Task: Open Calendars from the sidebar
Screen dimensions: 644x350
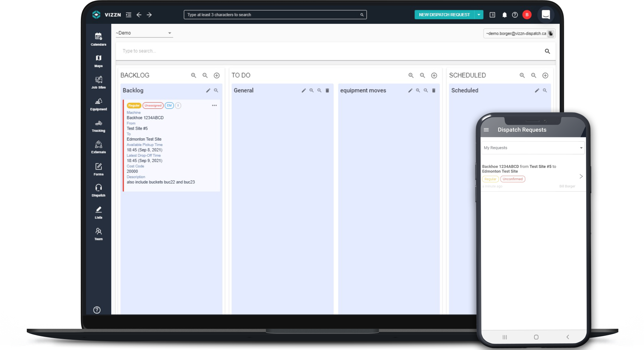Action: click(98, 39)
